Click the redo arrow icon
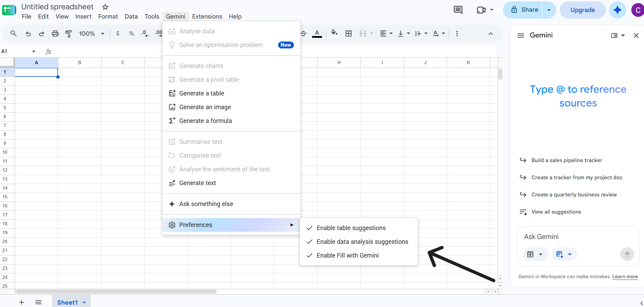This screenshot has height=307, width=644. click(41, 34)
